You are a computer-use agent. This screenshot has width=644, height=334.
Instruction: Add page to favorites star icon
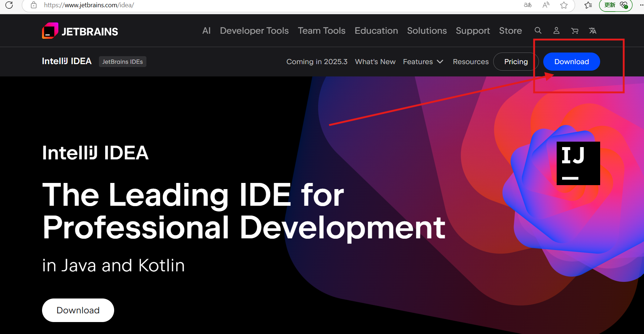(x=564, y=5)
